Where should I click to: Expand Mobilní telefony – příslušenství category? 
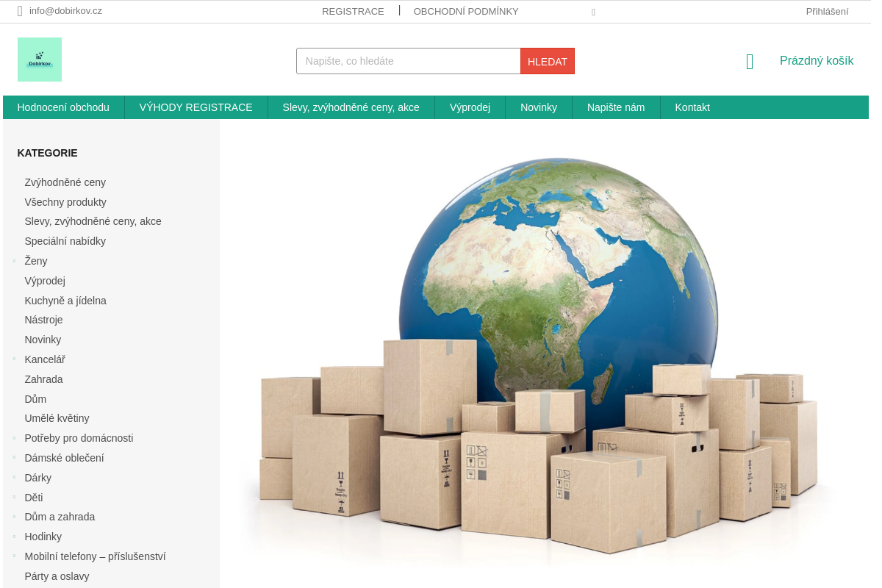(x=14, y=556)
